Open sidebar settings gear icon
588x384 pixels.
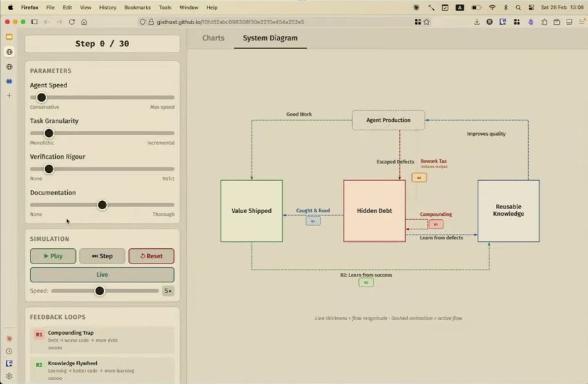[9, 376]
